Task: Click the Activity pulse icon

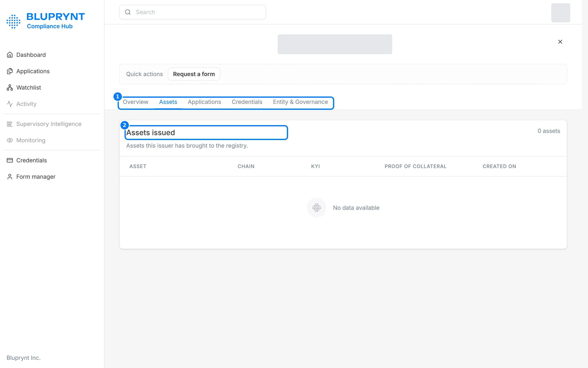Action: pyautogui.click(x=10, y=104)
